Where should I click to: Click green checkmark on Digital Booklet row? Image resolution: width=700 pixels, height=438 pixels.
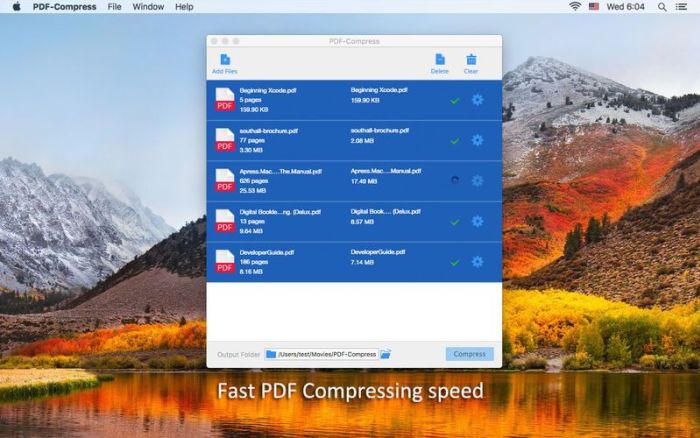454,222
